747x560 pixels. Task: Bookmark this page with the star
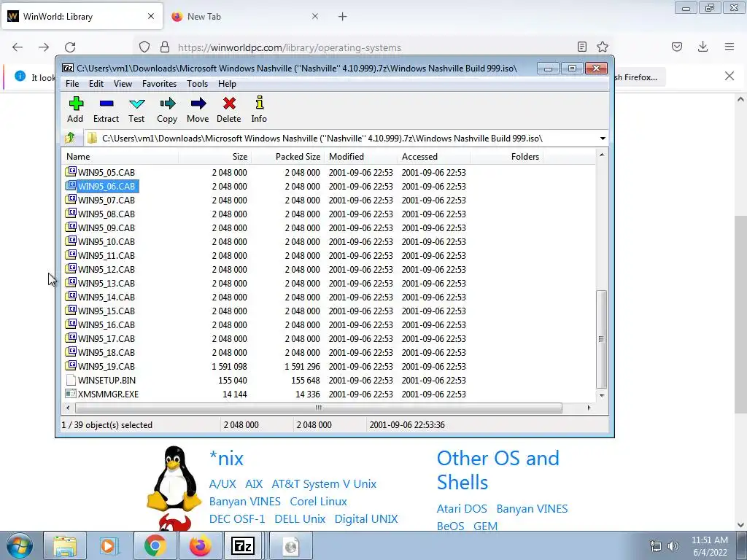603,47
